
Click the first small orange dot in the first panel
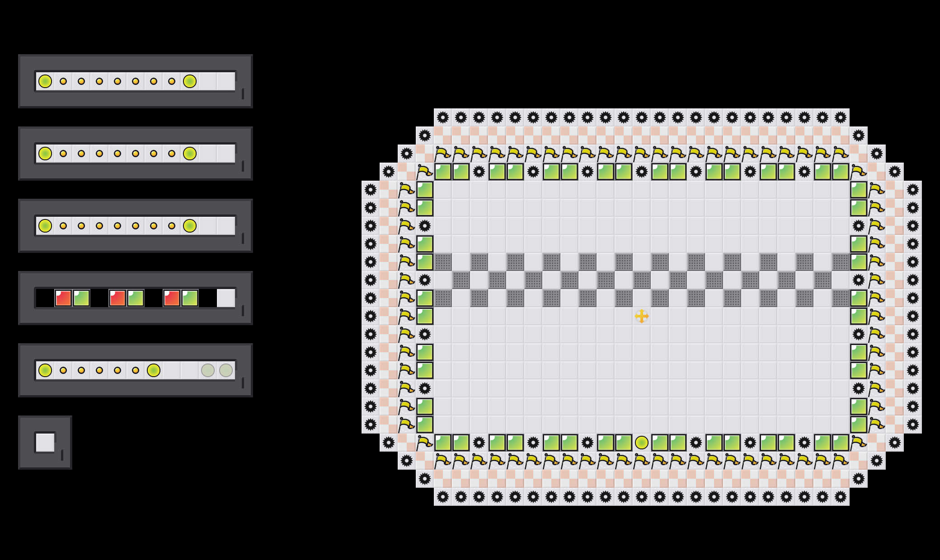(x=63, y=81)
